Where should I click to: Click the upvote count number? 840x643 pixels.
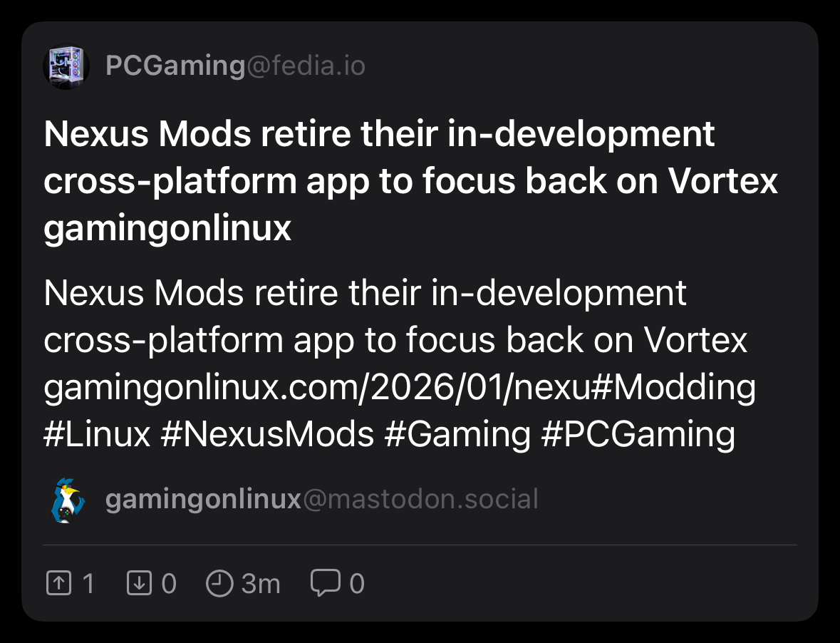tap(88, 585)
